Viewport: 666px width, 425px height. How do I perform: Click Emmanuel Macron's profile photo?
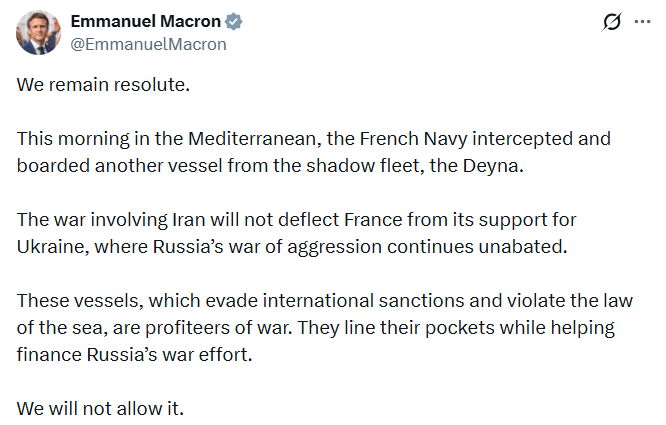37,34
